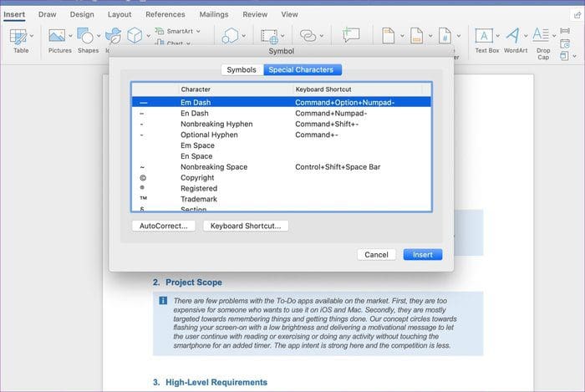Screen dimensions: 585x392
Task: Click the Keyboard Shortcut... button
Action: [246, 226]
